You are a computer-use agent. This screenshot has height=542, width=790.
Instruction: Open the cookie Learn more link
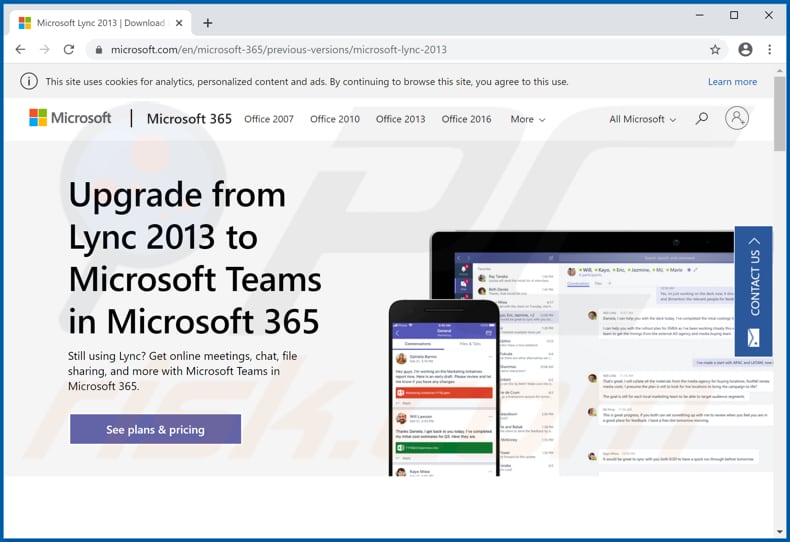pos(732,82)
